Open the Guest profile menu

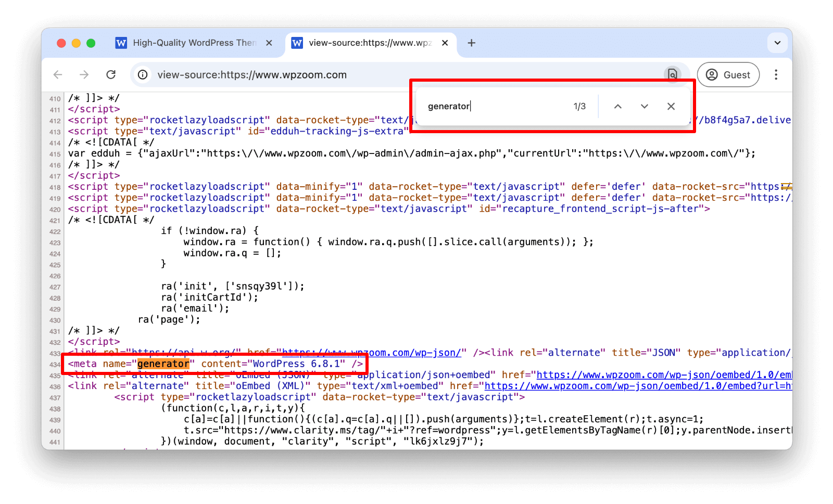coord(728,74)
